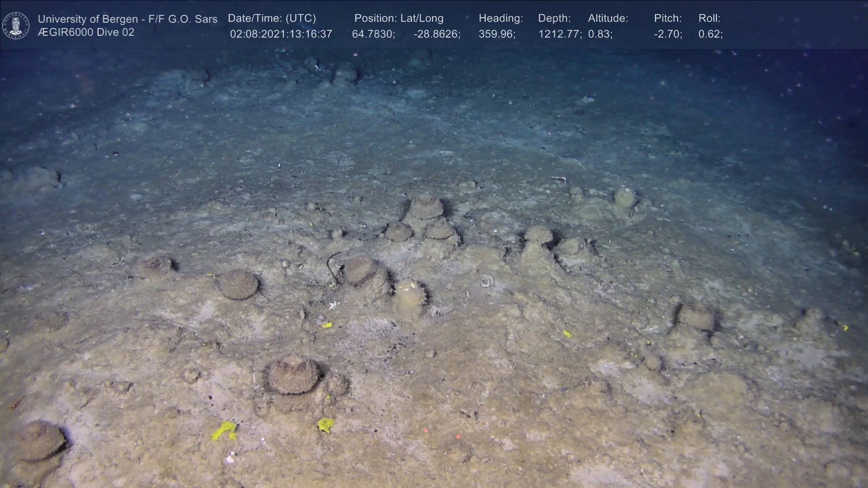This screenshot has height=488, width=868.
Task: Click the Altitude label
Action: click(608, 18)
